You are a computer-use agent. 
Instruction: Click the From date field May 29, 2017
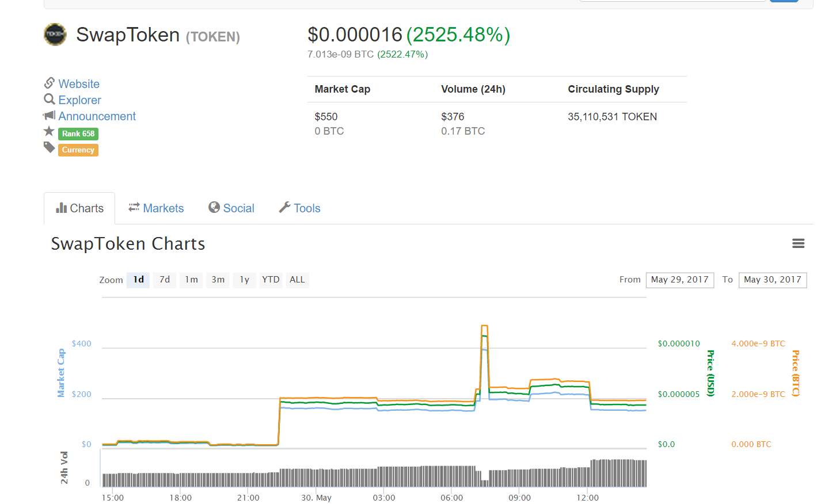coord(679,280)
